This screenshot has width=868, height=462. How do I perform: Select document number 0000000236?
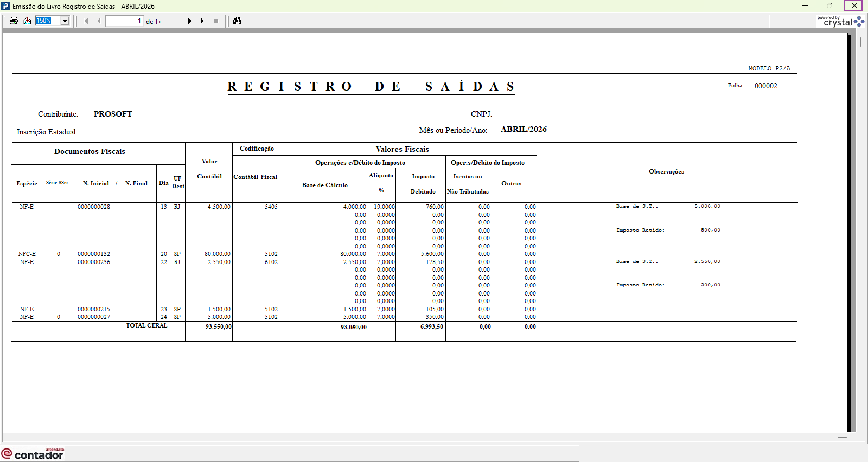tap(94, 262)
